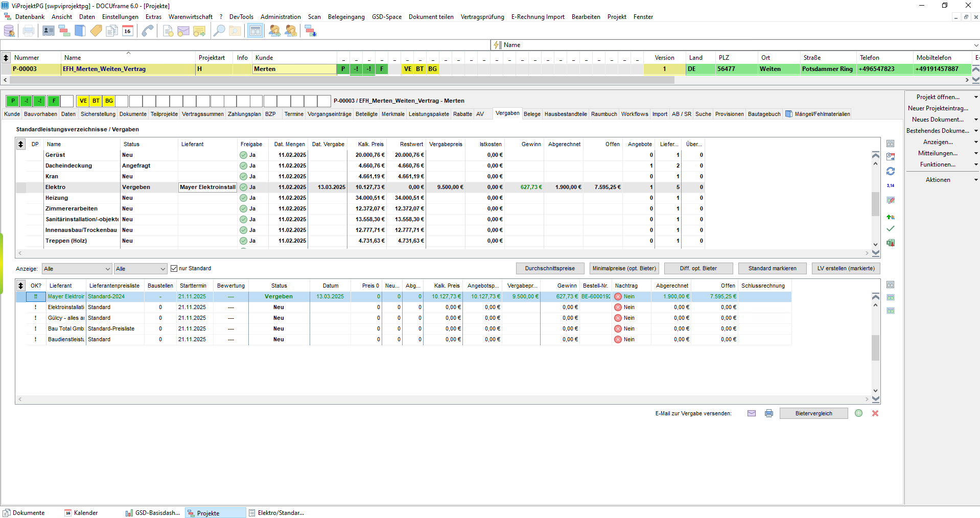Toggle the yellow VE status box in project header

coord(83,101)
